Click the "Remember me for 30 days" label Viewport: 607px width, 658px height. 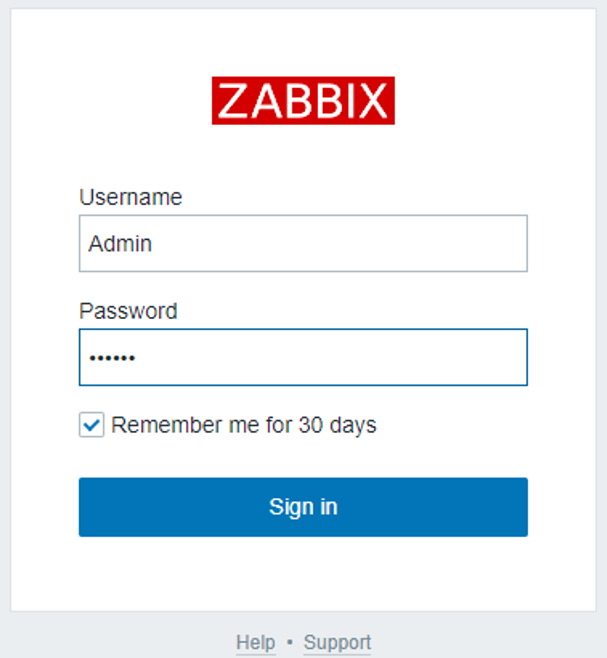coord(243,425)
